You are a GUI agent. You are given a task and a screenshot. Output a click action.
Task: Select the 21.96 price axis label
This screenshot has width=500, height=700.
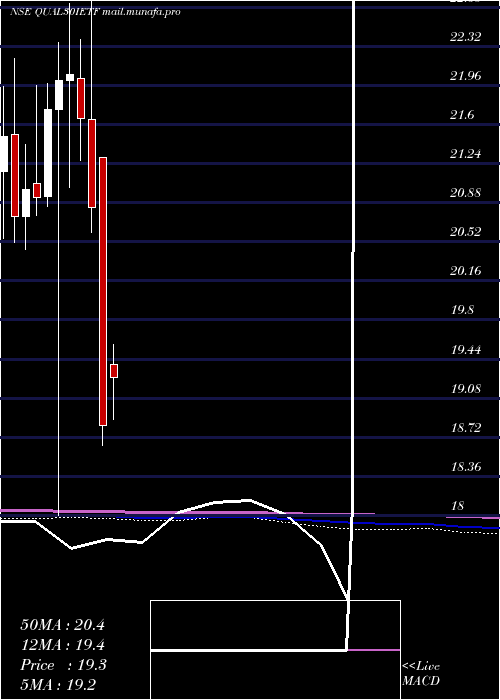point(465,76)
